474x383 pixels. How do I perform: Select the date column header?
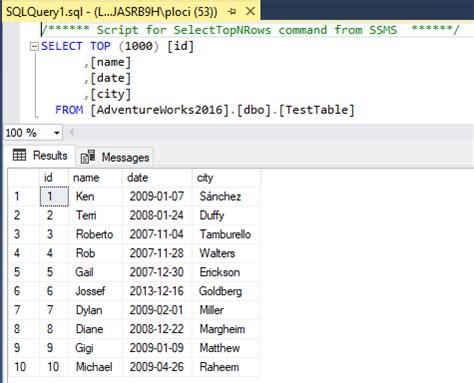click(157, 178)
